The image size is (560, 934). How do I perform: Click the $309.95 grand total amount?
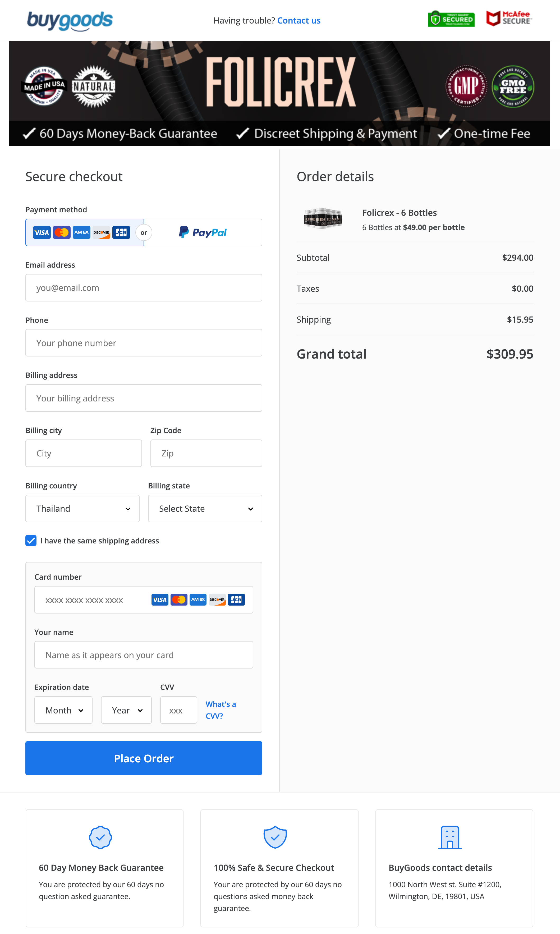[x=509, y=354]
